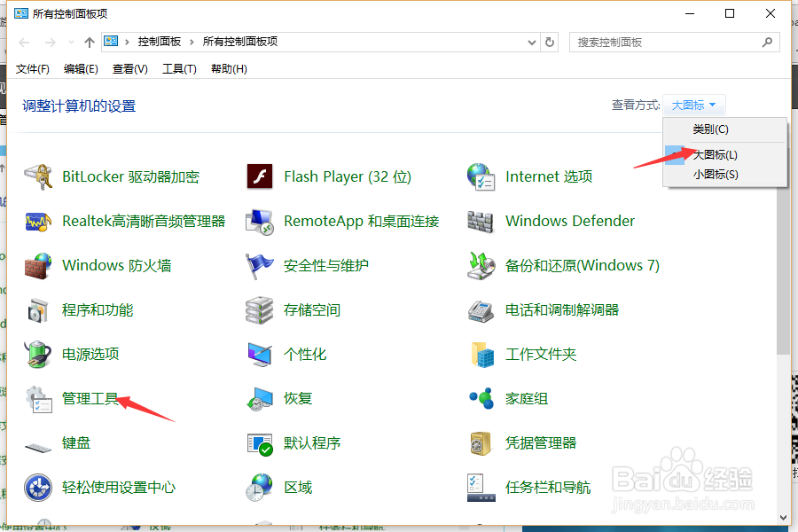Expand the chevron before 控制面板 breadcrumb
The image size is (798, 532).
127,42
